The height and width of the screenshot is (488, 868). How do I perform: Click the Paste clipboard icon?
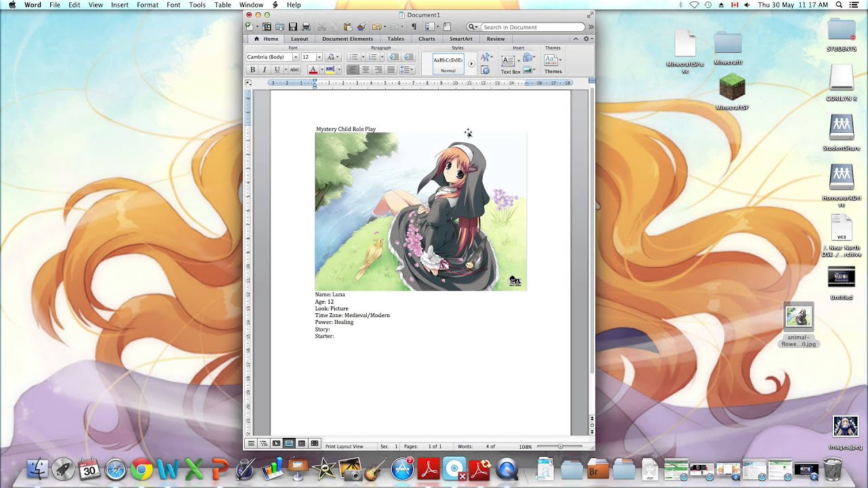(x=348, y=27)
